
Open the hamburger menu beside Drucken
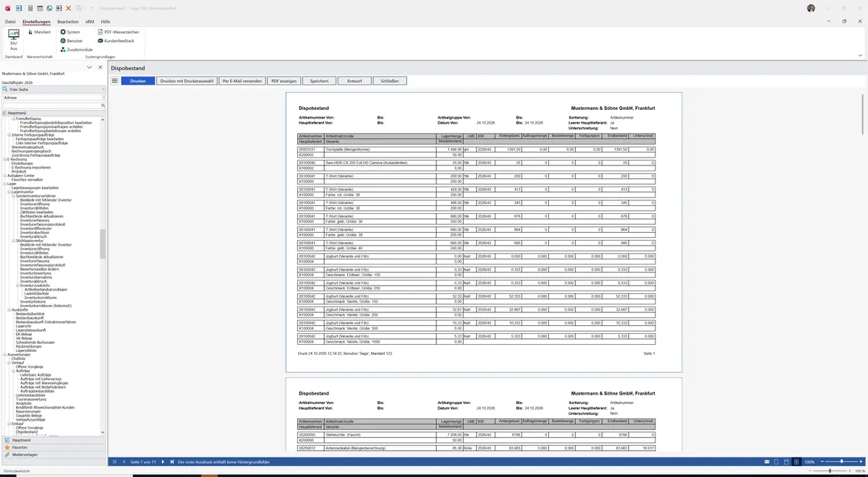[x=114, y=81]
